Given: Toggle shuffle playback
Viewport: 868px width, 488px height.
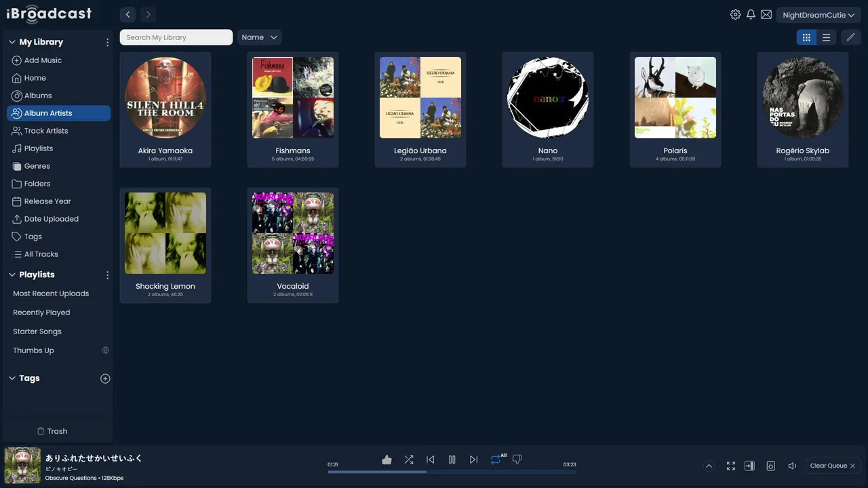Looking at the screenshot, I should (409, 460).
